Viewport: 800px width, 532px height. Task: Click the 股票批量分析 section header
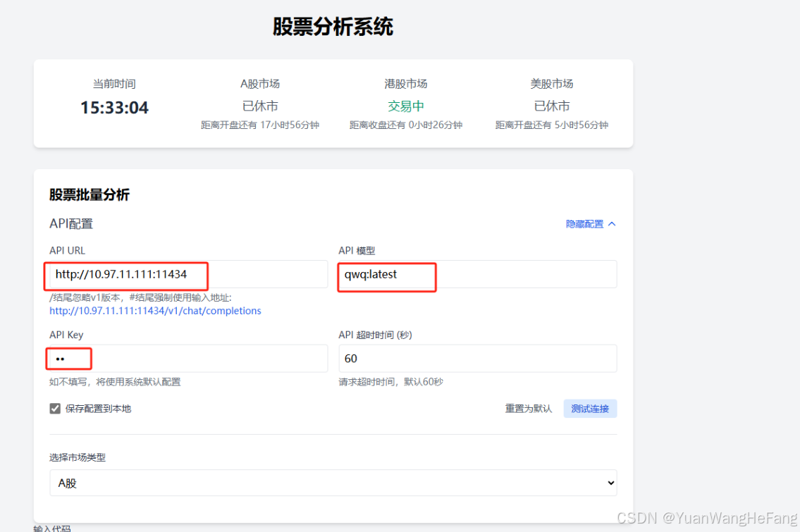(x=86, y=194)
